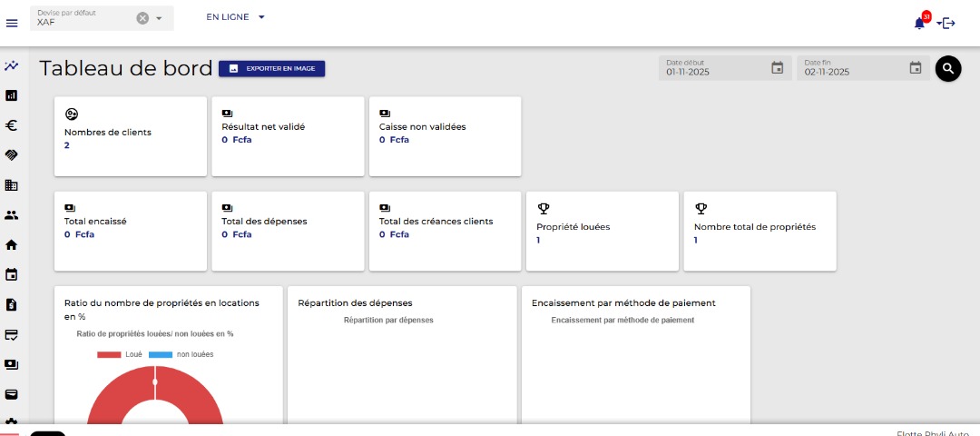
Task: Click the notification bell icon
Action: click(918, 23)
